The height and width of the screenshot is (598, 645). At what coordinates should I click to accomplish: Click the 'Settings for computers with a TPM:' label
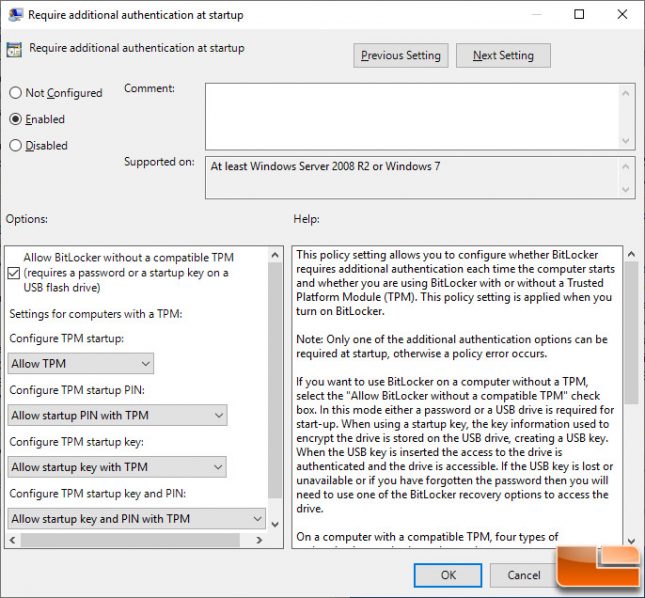pyautogui.click(x=96, y=314)
